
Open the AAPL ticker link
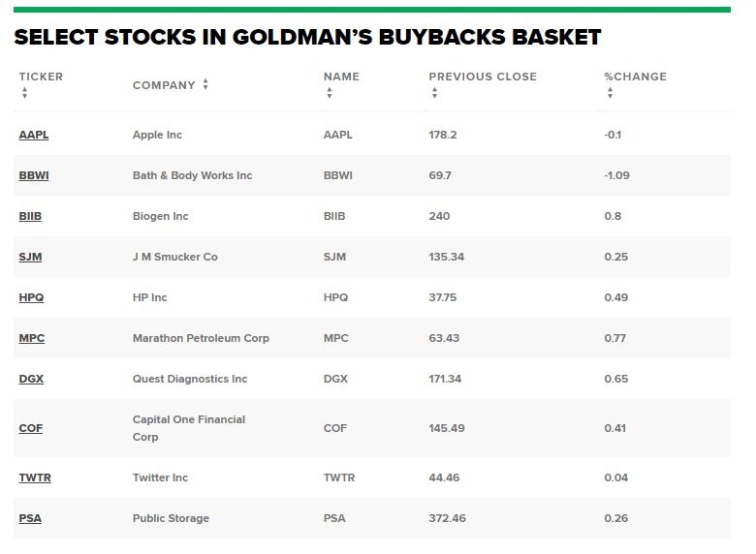click(x=33, y=135)
